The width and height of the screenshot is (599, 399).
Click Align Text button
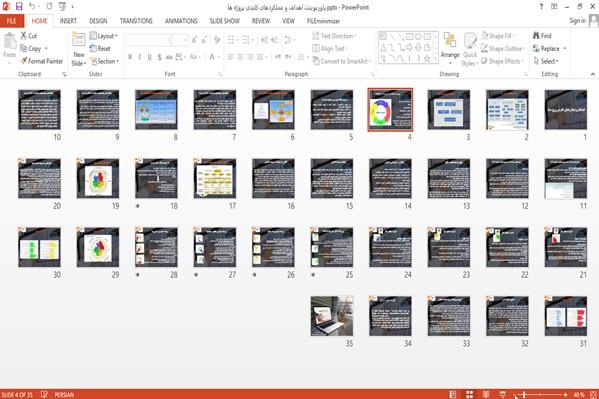click(x=330, y=48)
